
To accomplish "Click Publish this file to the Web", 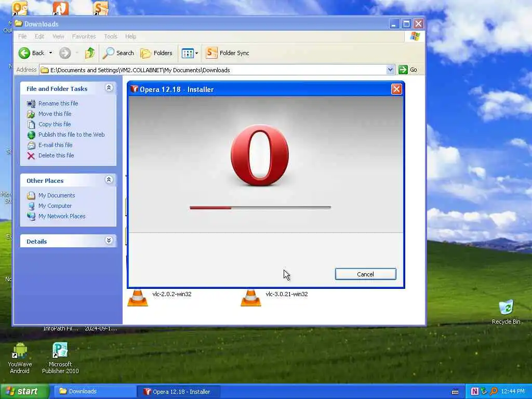I will click(71, 135).
